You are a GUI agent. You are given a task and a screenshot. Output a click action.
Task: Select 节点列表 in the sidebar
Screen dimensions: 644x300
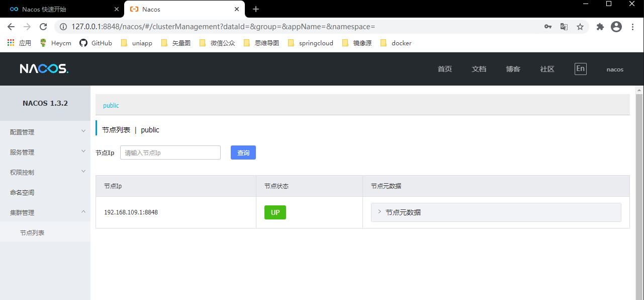(32, 233)
